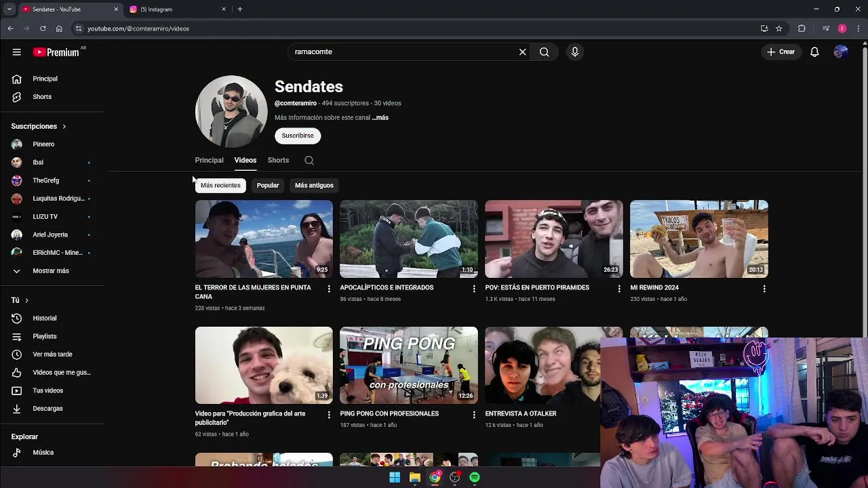Image resolution: width=868 pixels, height=488 pixels.
Task: Open the account avatar menu
Action: click(x=841, y=52)
